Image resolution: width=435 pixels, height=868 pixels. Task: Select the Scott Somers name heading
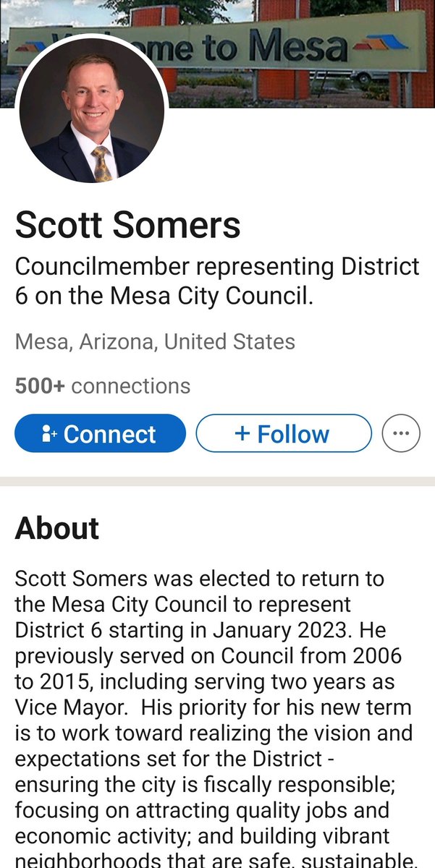point(127,225)
